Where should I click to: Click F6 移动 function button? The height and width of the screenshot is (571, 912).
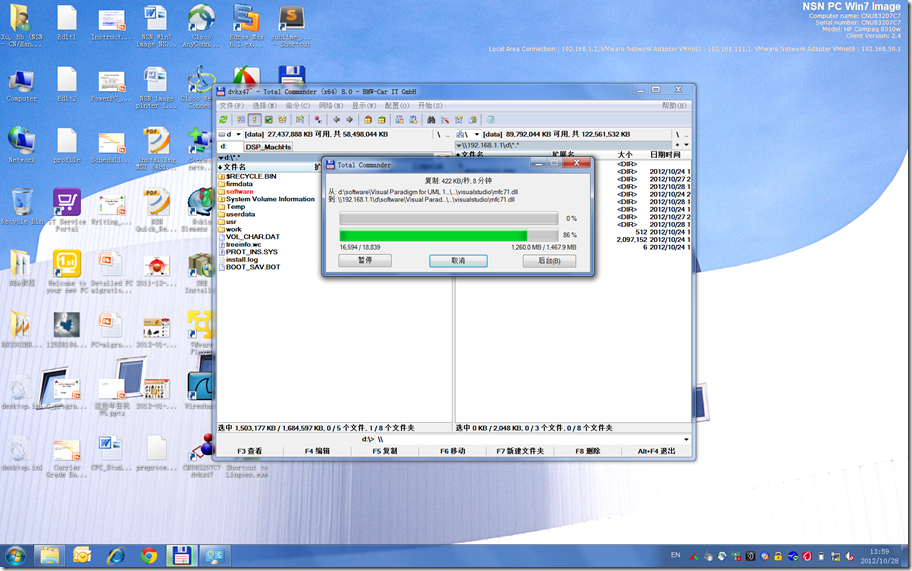453,451
